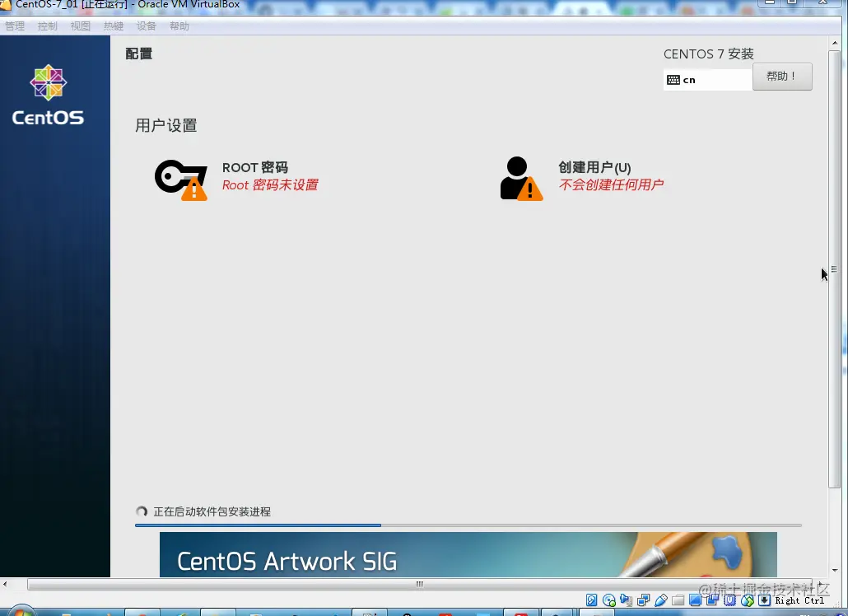Click the scroll left arrow

click(x=5, y=584)
